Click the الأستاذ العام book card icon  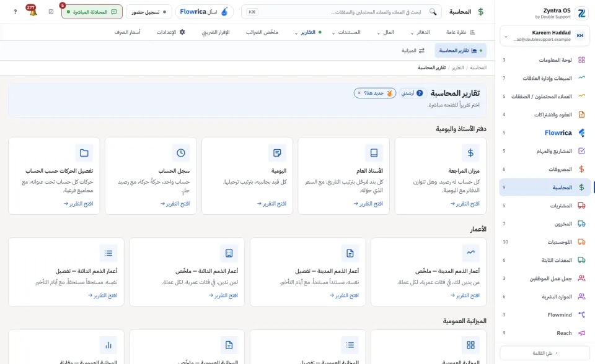pyautogui.click(x=374, y=153)
